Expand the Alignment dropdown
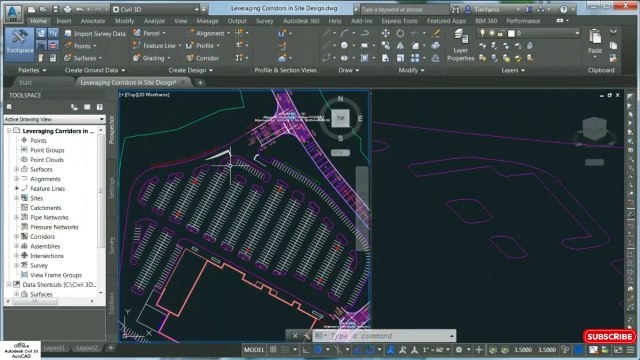640x360 pixels. [229, 33]
